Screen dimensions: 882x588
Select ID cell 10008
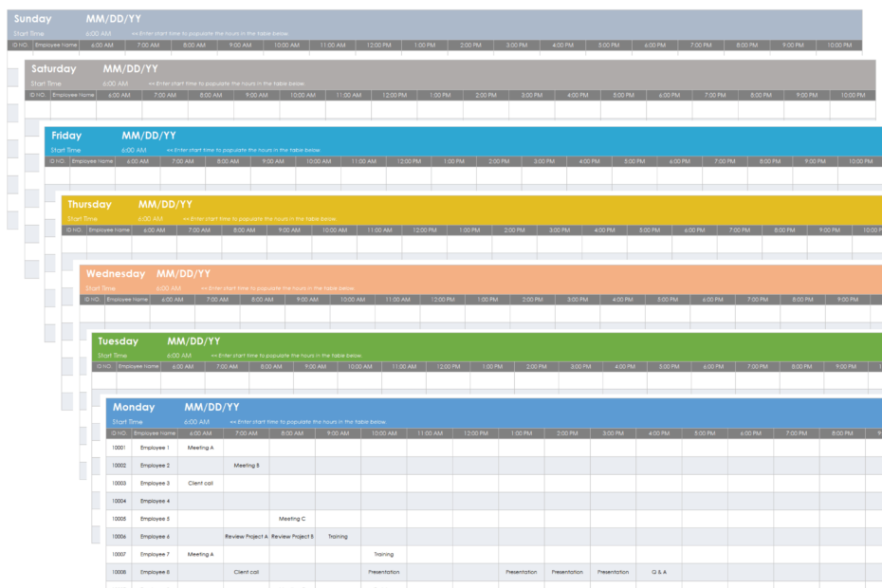(119, 572)
